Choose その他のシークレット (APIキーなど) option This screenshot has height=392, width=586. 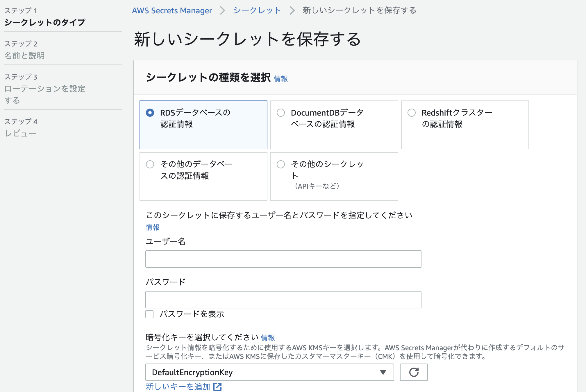(281, 164)
